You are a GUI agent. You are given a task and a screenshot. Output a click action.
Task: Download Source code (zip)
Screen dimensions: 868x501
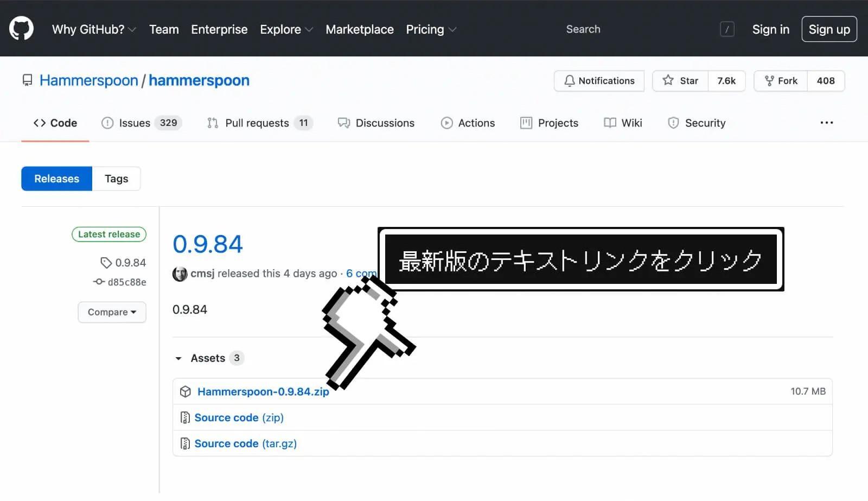tap(239, 418)
